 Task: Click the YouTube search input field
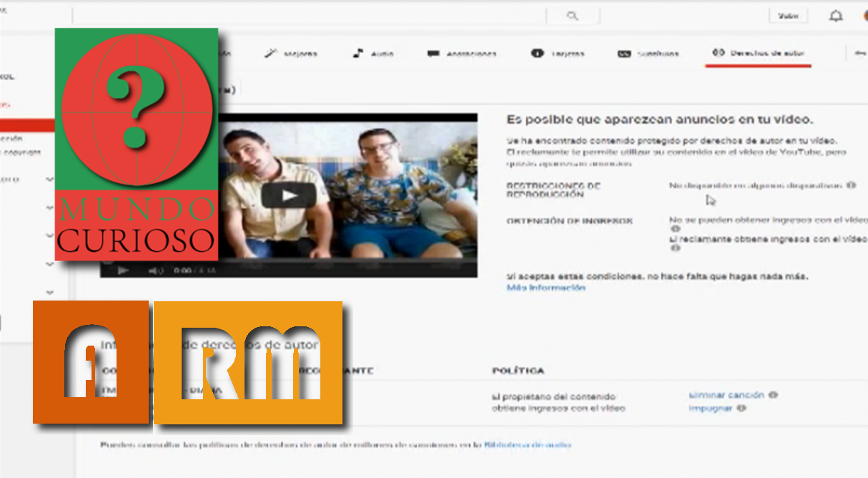(x=309, y=16)
